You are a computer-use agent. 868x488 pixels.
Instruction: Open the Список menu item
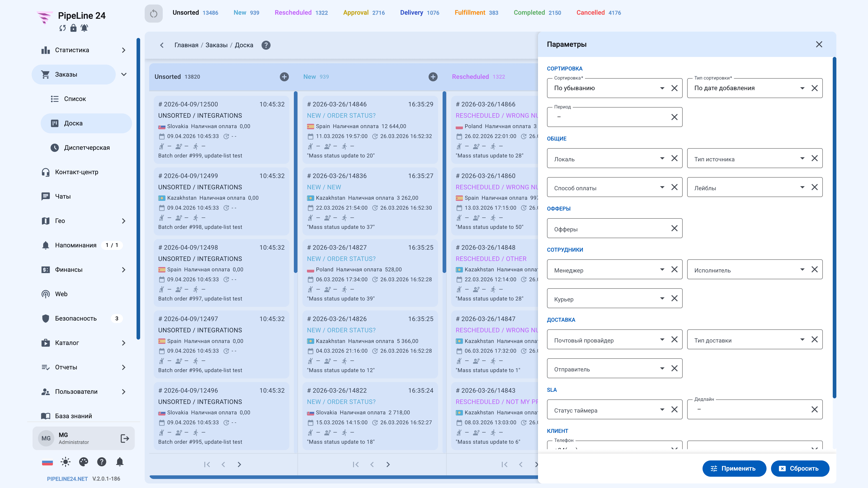[86, 99]
